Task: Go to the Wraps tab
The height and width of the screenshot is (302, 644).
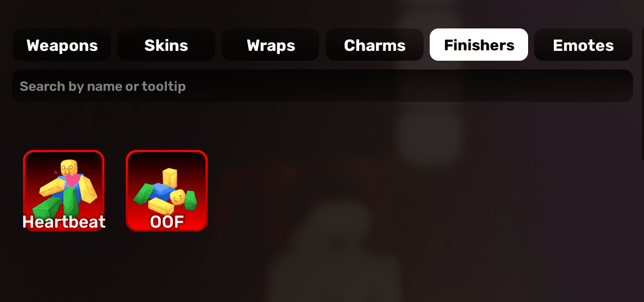Action: pyautogui.click(x=271, y=45)
